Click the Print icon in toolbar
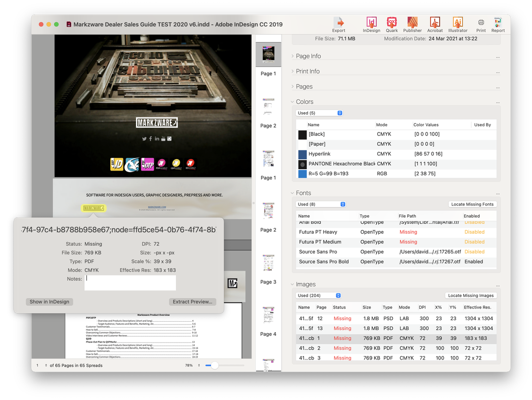Image resolution: width=532 pixels, height=400 pixels. point(481,23)
